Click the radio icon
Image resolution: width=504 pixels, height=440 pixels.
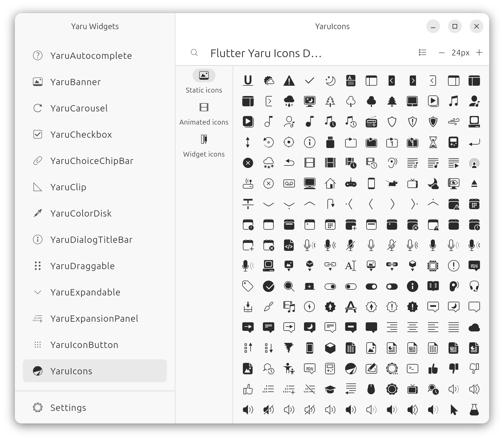tap(371, 122)
